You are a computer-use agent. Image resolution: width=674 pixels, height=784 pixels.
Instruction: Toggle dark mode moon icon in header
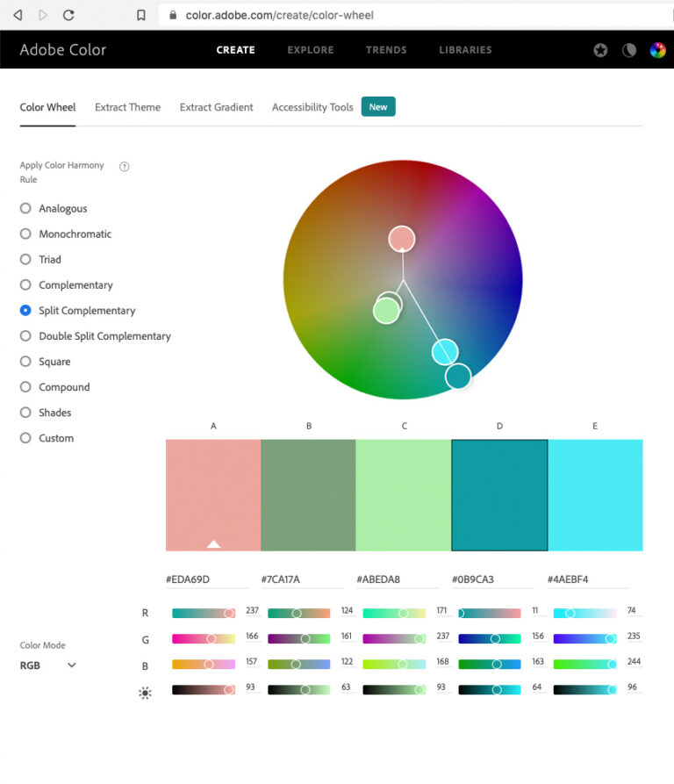629,50
